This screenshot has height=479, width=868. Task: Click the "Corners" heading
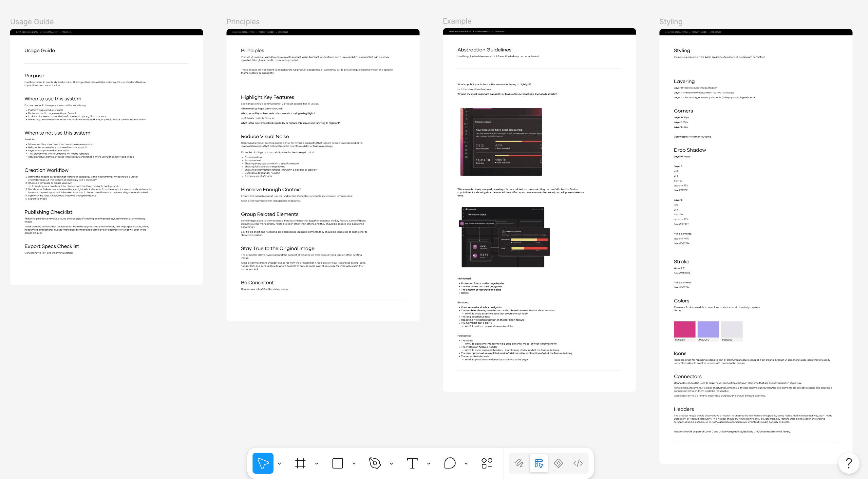tap(683, 111)
